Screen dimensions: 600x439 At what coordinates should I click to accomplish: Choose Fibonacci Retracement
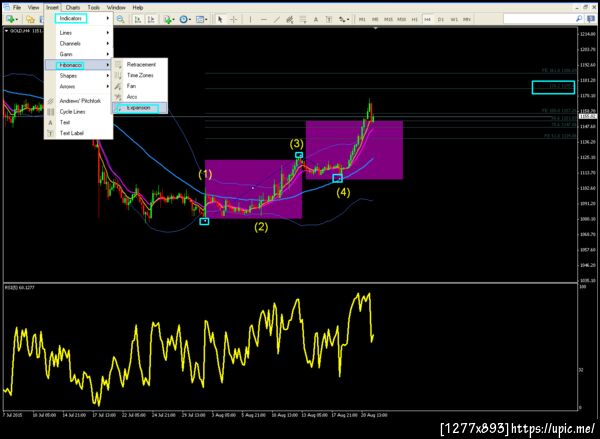point(140,65)
